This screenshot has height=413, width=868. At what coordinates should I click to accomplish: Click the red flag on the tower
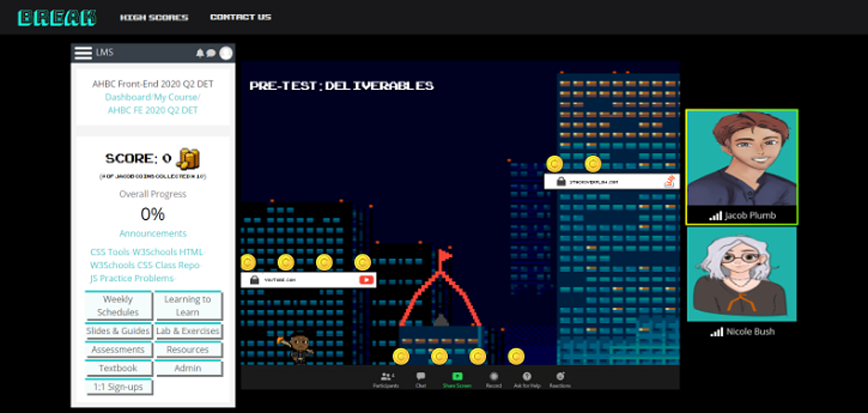coord(445,256)
